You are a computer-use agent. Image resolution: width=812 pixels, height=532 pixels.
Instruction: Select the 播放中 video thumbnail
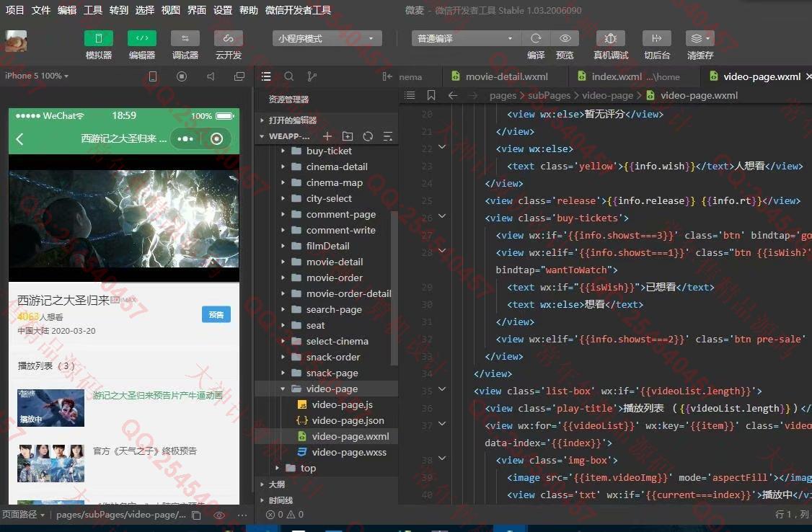pyautogui.click(x=50, y=408)
